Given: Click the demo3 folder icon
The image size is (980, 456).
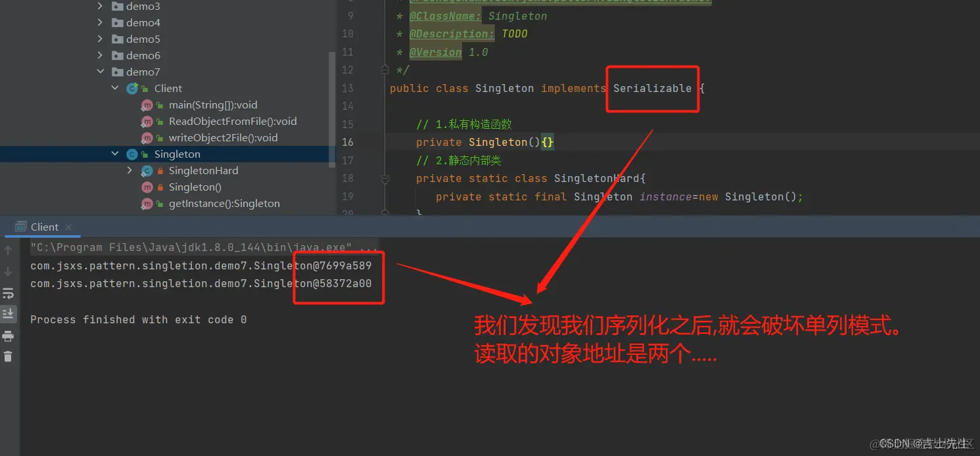Looking at the screenshot, I should [118, 6].
